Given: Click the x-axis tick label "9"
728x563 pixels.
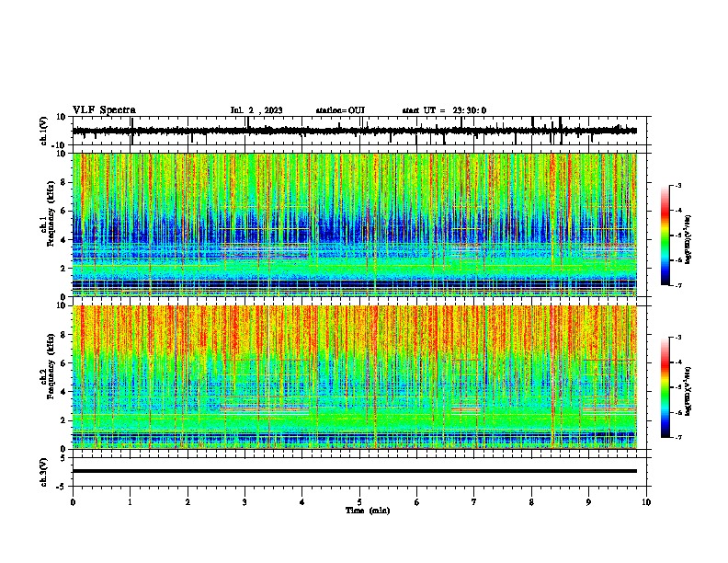Looking at the screenshot, I should (x=588, y=502).
